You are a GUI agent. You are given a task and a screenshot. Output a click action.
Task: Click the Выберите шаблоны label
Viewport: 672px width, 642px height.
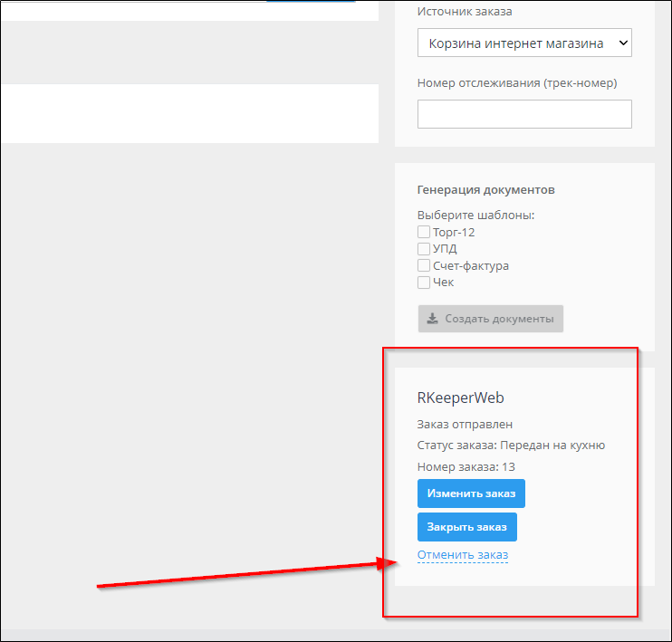475,216
